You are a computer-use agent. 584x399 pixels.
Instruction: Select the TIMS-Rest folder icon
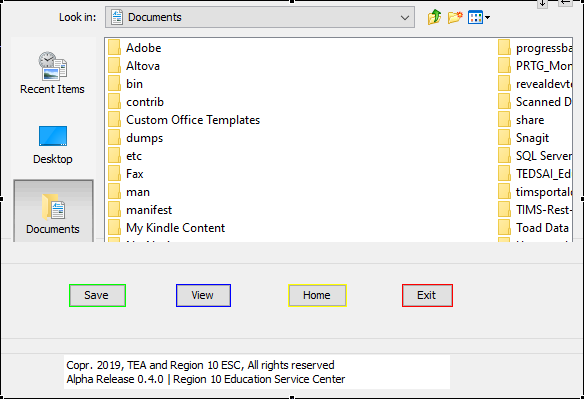coord(504,210)
